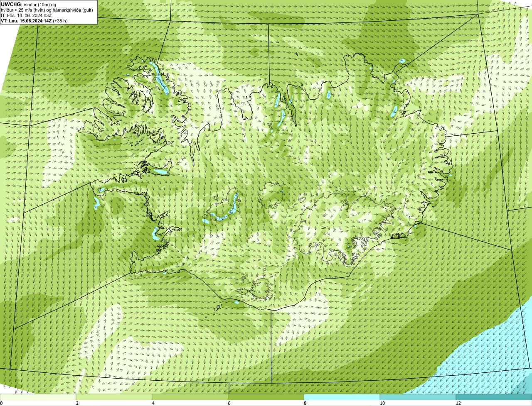This screenshot has height=406, width=532.
Task: Click the '10' label under the color scale
Action: click(x=382, y=403)
